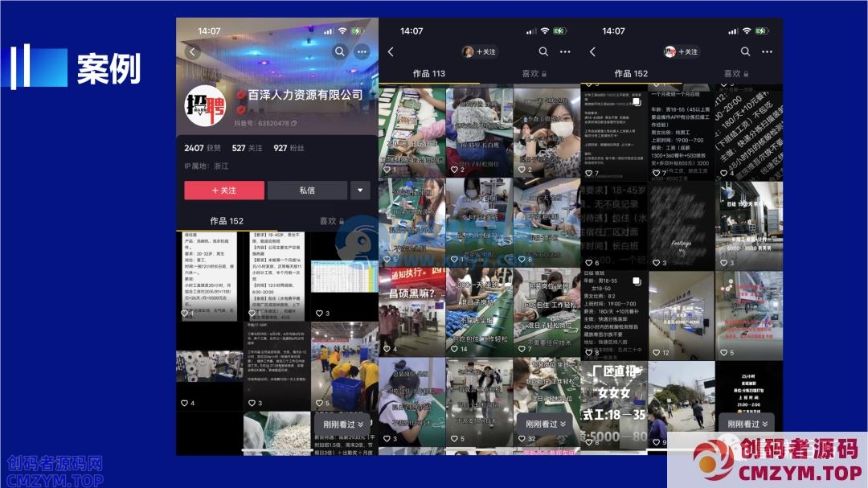Screen dimensions: 868x488
Task: Open the three-dot menu on the 百泽 profile
Action: point(362,51)
